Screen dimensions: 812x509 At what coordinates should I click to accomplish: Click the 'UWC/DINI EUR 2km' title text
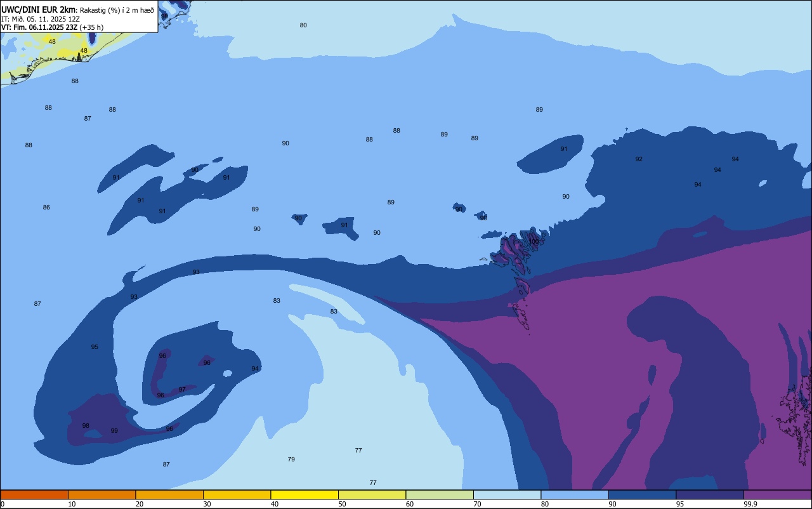pos(38,10)
